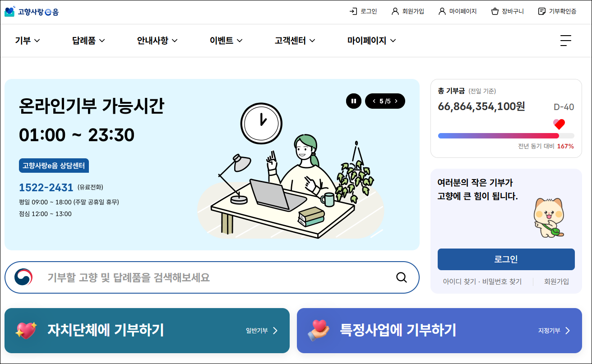Image resolution: width=592 pixels, height=364 pixels.
Task: Click the 로그인 arrow icon in header
Action: coord(353,11)
